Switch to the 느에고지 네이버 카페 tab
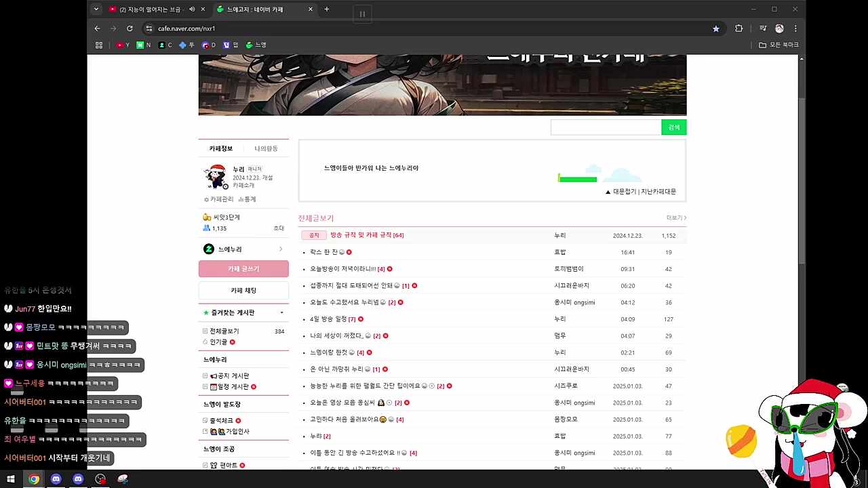The image size is (868, 488). (264, 9)
